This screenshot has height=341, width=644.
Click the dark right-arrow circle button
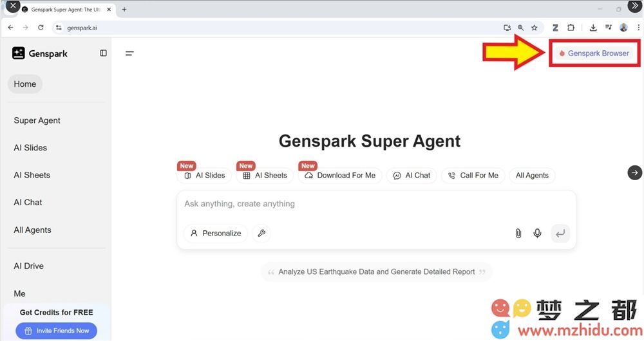(x=634, y=173)
